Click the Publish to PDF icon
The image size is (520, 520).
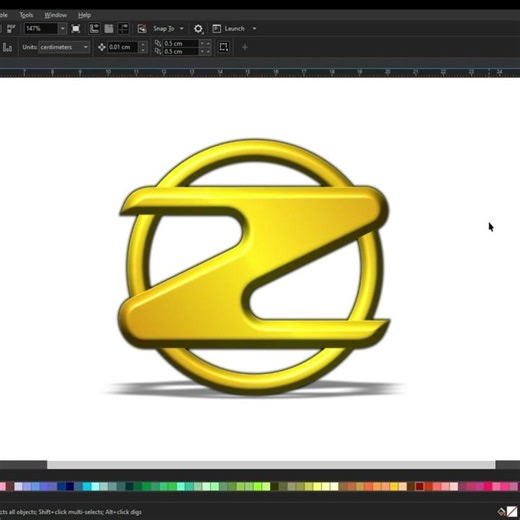coord(11,29)
